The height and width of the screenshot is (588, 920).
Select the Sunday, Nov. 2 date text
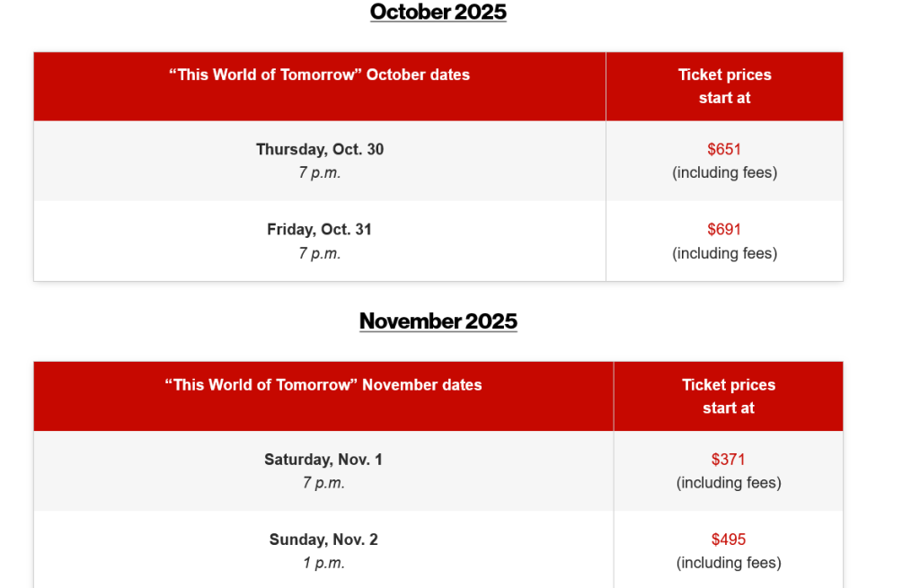coord(323,540)
